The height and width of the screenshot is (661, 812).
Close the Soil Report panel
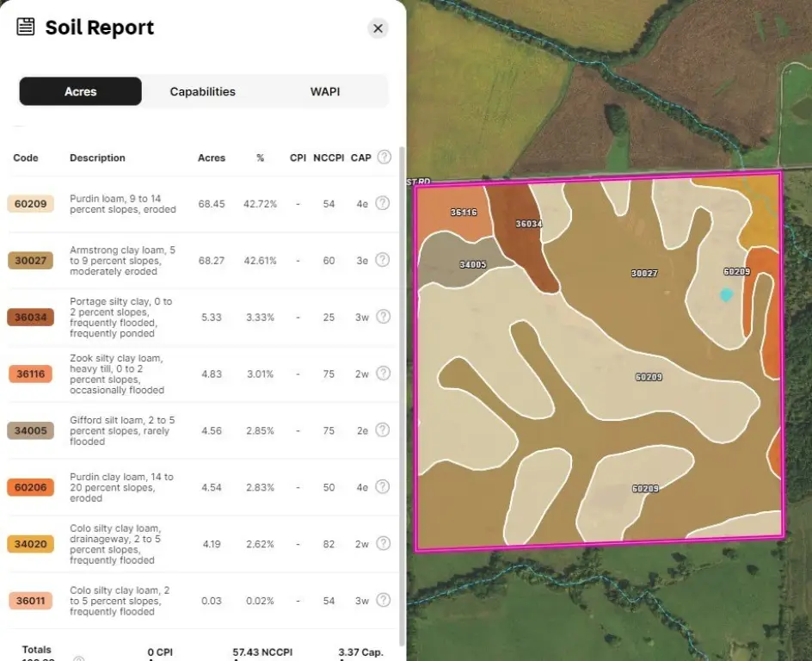pyautogui.click(x=378, y=28)
